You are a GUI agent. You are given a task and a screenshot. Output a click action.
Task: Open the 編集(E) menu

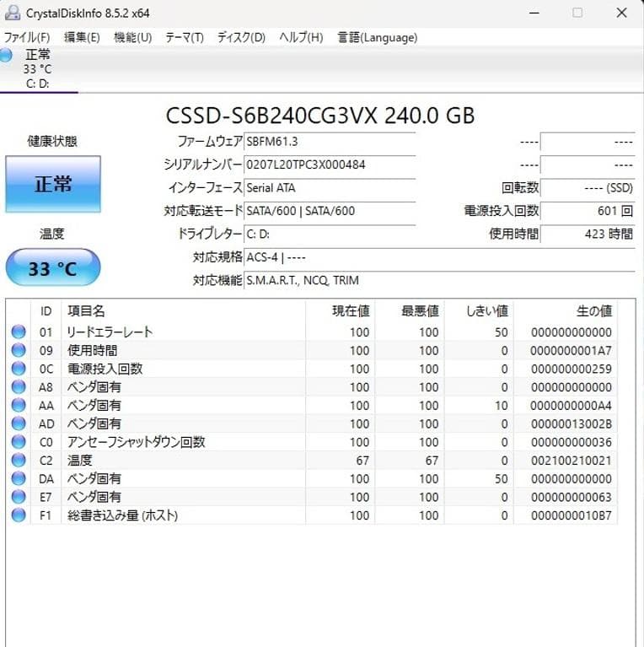click(82, 38)
